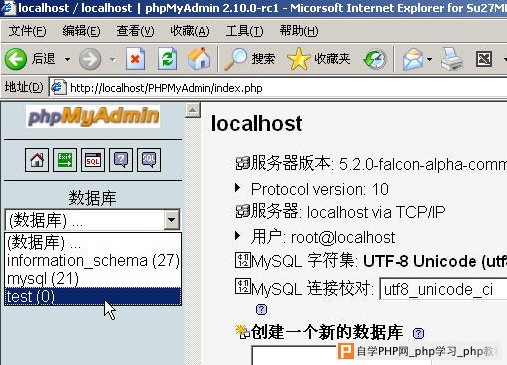Click the address bar URL field
The width and height of the screenshot is (507, 365).
[x=278, y=88]
